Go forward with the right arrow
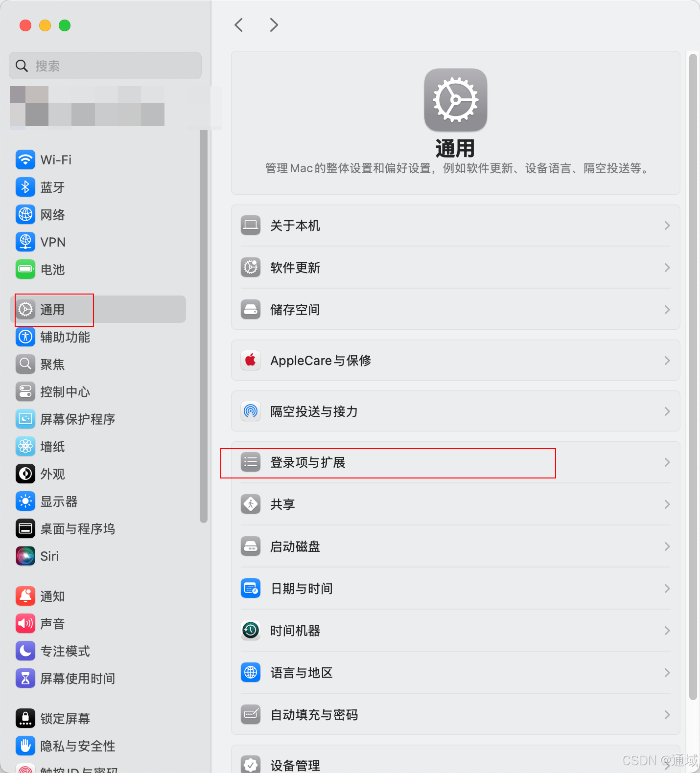The height and width of the screenshot is (773, 700). (274, 25)
